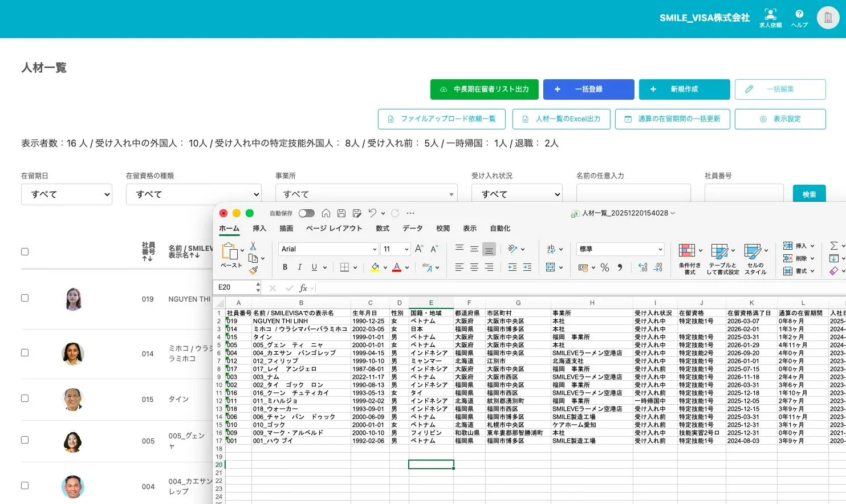Check the select-all checkbox in the table header
The height and width of the screenshot is (504, 846).
coord(25,251)
